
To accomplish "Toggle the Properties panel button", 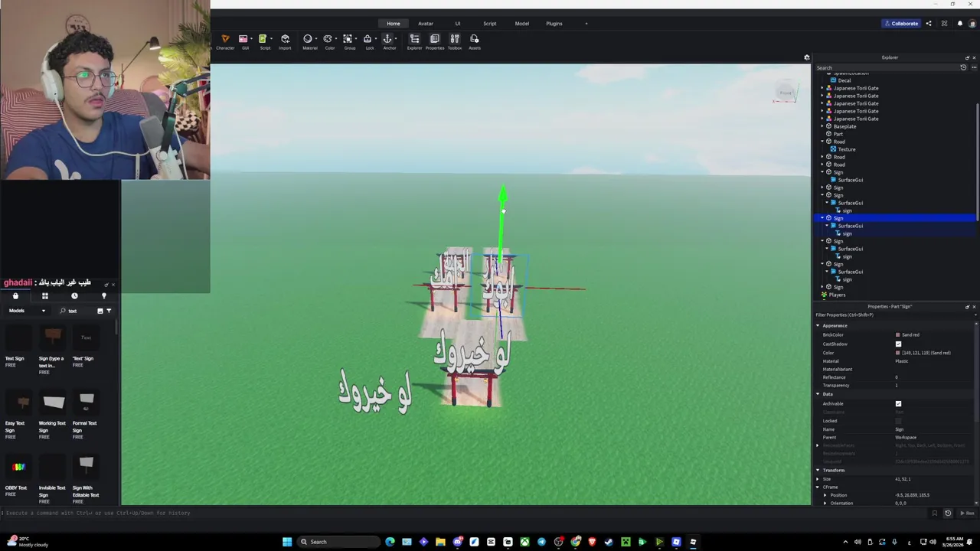I will pyautogui.click(x=435, y=42).
